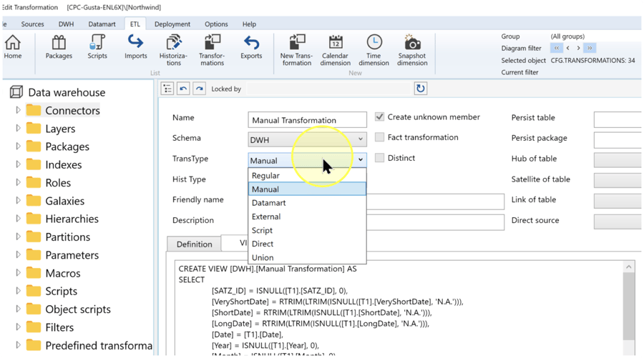The image size is (644, 358).
Task: Expand the Roles tree node
Action: [18, 182]
